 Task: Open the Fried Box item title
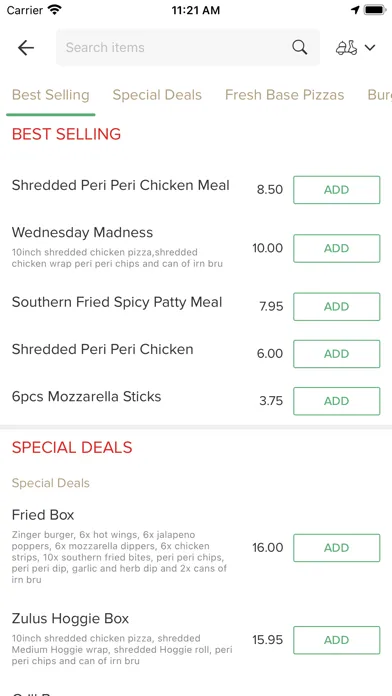coord(43,515)
